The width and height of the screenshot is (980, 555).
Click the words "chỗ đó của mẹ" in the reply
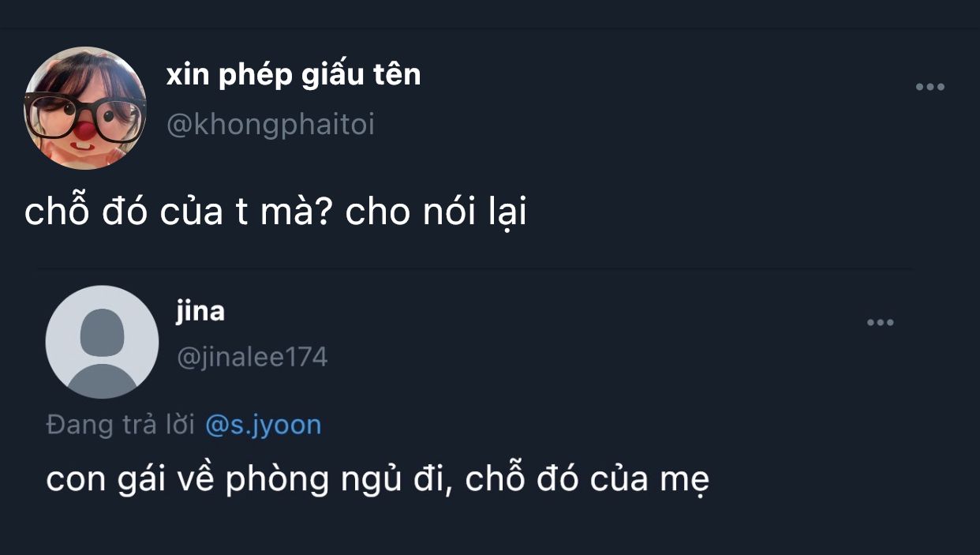[587, 480]
